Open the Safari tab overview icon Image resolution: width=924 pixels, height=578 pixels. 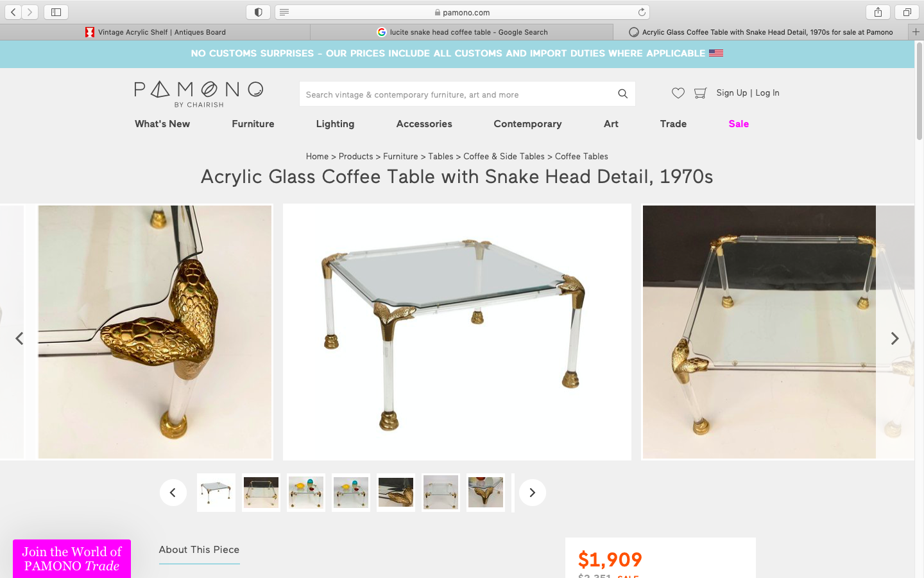[907, 12]
